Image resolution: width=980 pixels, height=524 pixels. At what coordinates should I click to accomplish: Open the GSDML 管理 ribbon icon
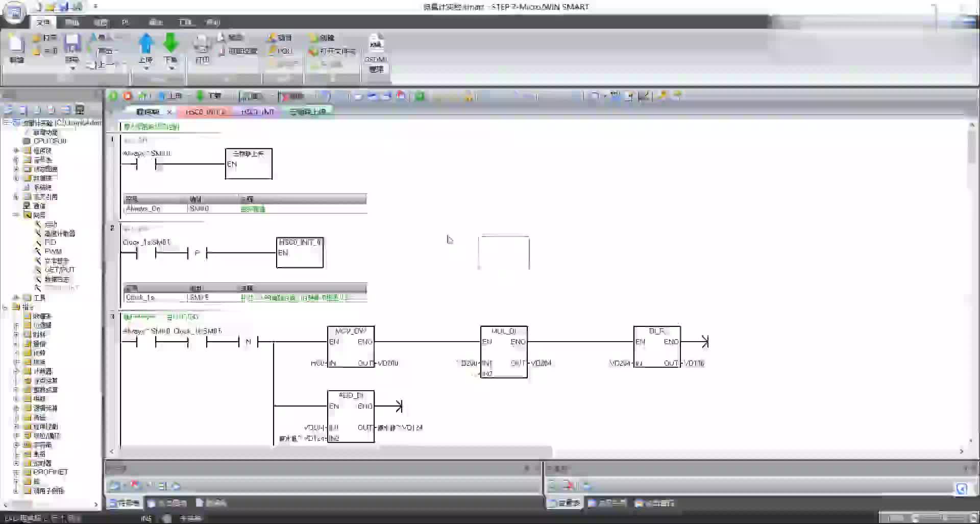pyautogui.click(x=376, y=53)
